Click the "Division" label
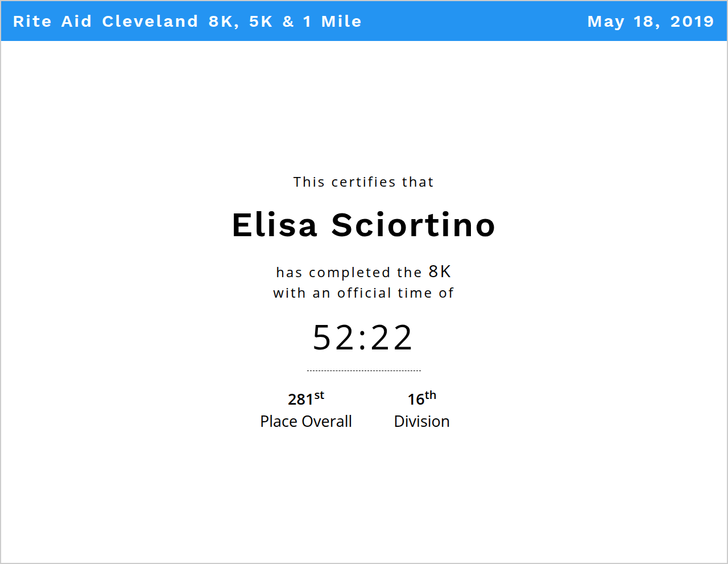 coord(421,422)
